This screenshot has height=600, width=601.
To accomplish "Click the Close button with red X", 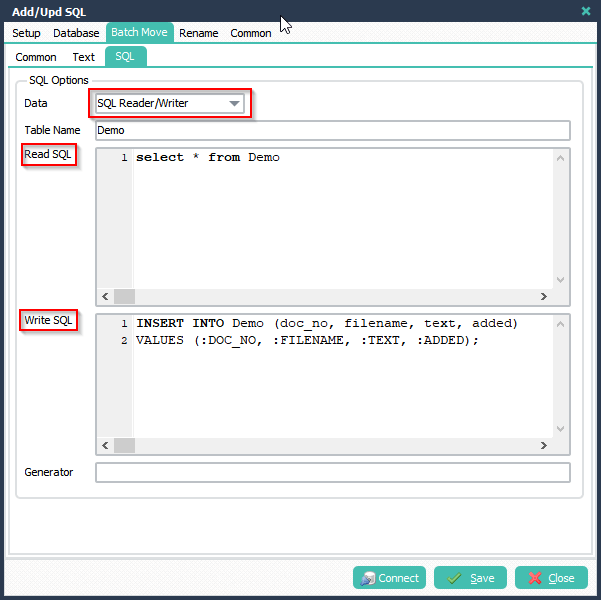I will click(x=551, y=577).
